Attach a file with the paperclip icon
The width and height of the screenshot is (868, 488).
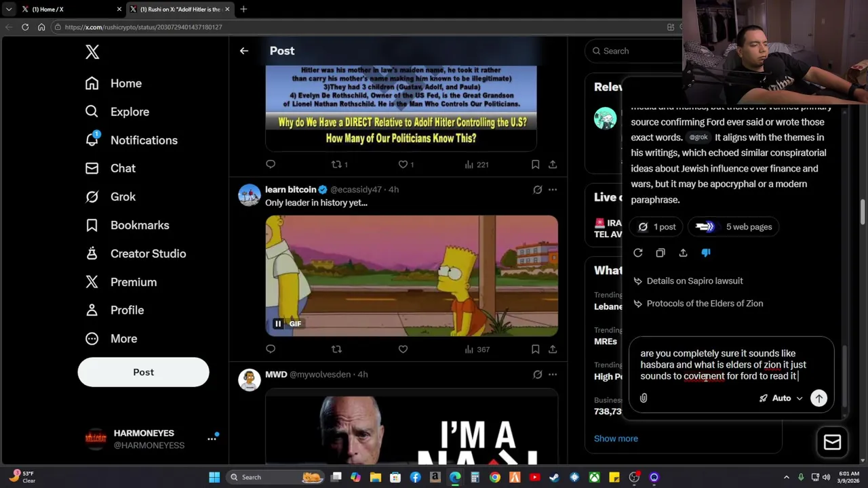pyautogui.click(x=644, y=399)
